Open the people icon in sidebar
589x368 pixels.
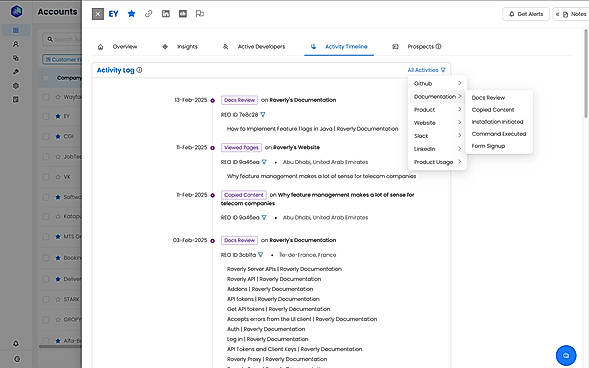[15, 44]
